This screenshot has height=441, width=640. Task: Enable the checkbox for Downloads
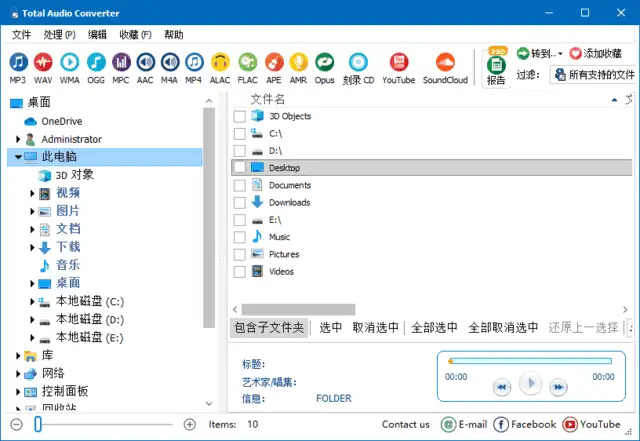[239, 202]
